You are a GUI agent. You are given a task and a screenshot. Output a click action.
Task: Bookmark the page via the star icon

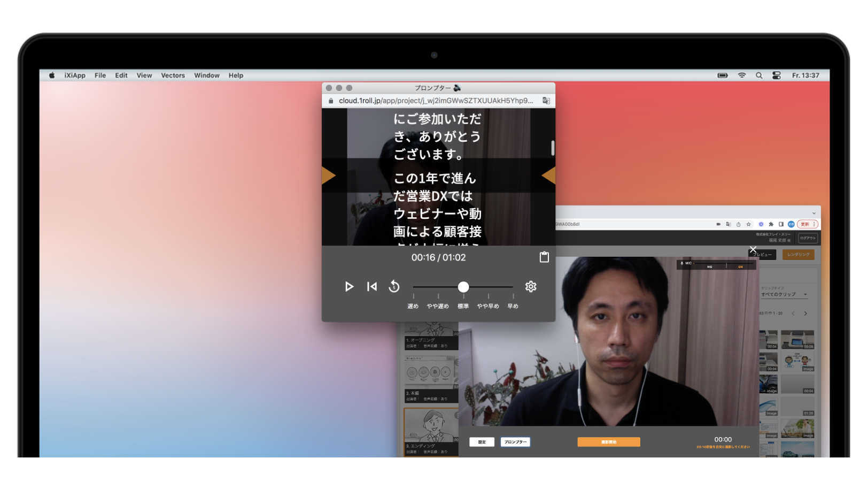coord(749,224)
